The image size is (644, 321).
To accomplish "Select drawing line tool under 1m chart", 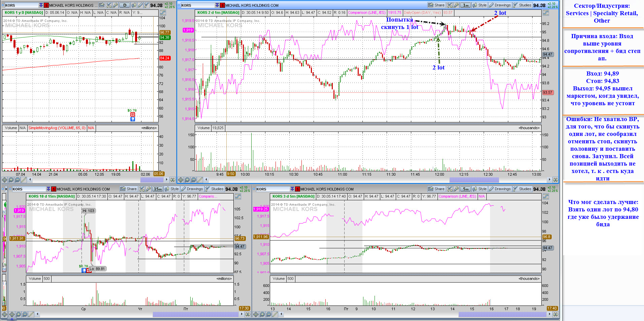I will click(200, 180).
